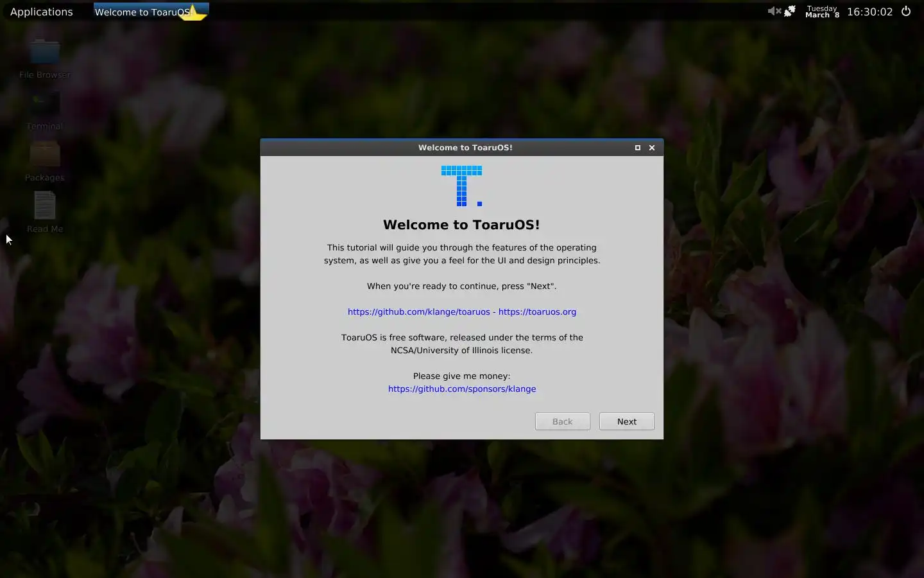
Task: Click the muted volume tray icon
Action: [774, 11]
